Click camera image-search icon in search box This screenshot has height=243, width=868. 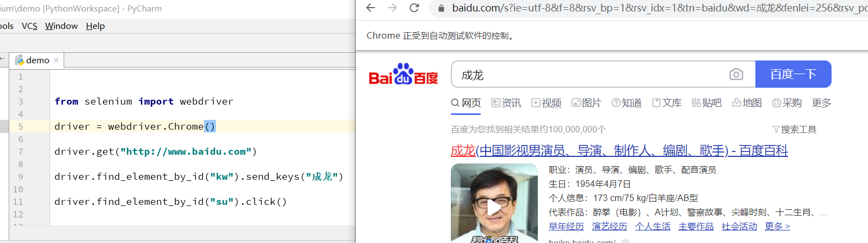pos(736,74)
